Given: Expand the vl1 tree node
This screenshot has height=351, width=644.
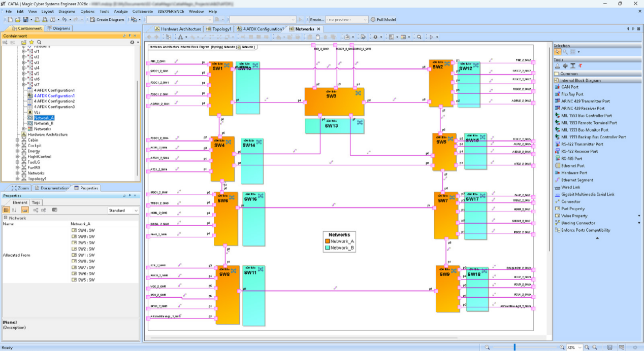Looking at the screenshot, I should [x=24, y=51].
